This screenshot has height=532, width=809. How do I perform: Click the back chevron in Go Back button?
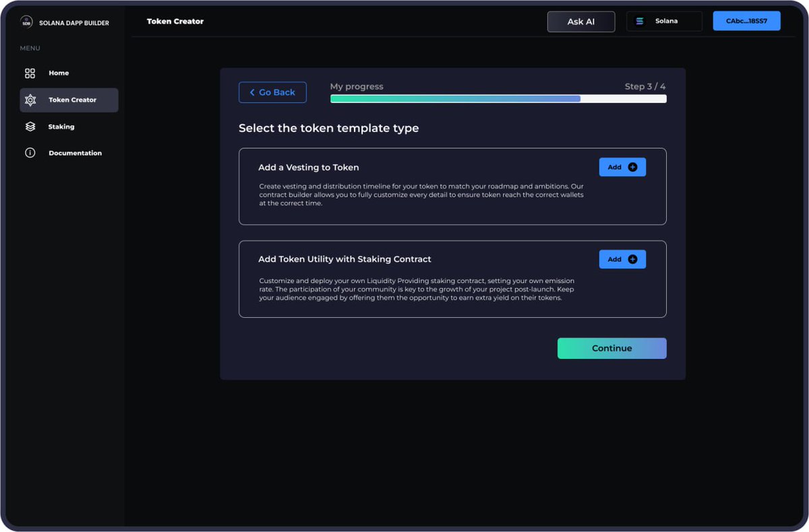click(x=253, y=92)
